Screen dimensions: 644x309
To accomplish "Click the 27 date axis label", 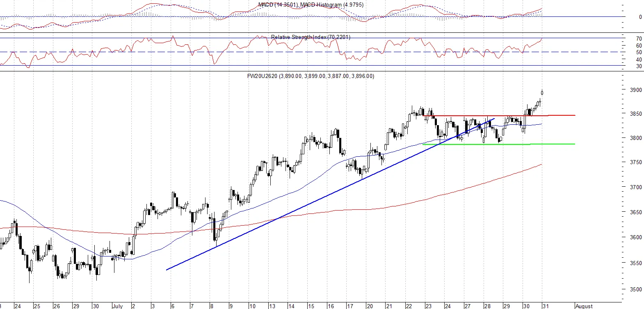I will pyautogui.click(x=468, y=306).
